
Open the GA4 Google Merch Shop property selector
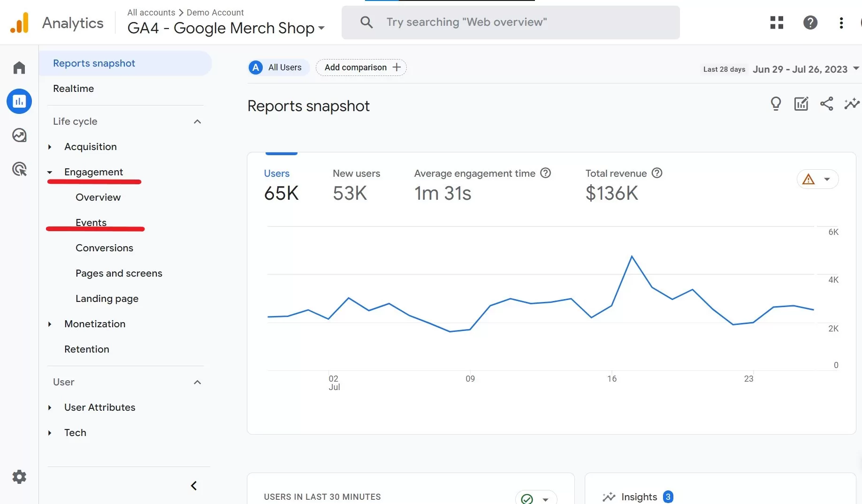[x=226, y=28]
